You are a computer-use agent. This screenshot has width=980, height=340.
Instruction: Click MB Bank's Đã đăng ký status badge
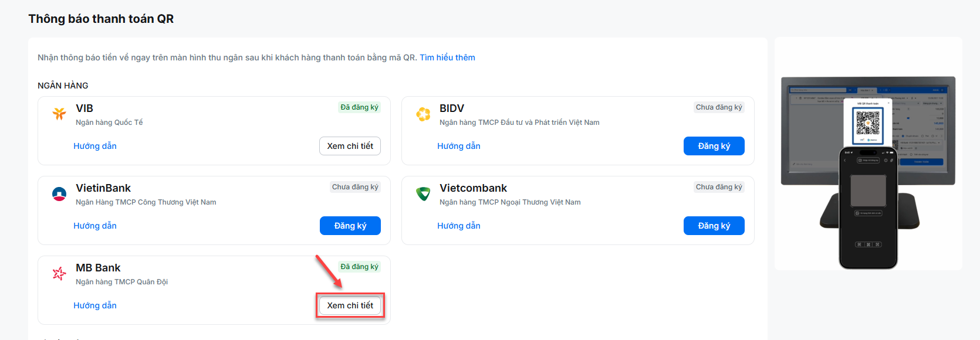[360, 267]
